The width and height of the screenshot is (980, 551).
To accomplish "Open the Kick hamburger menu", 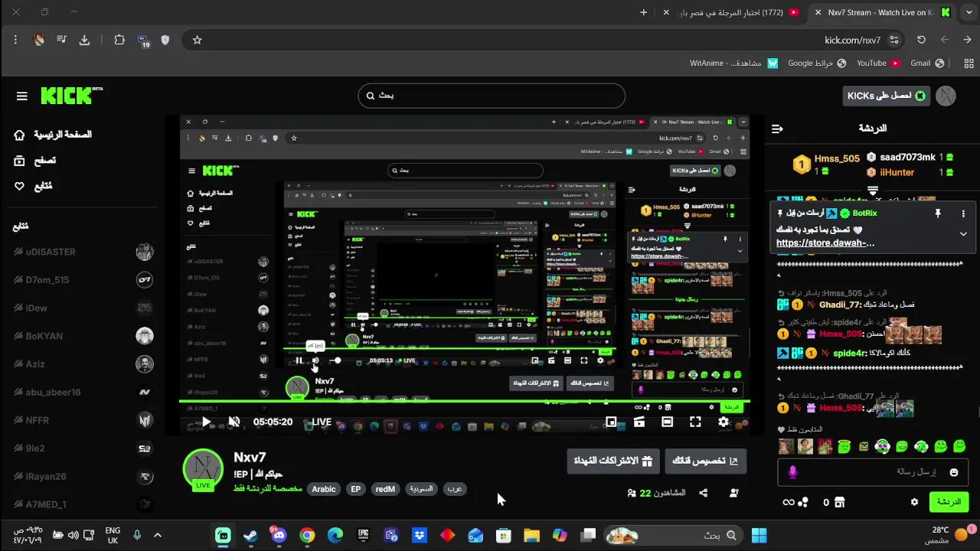I will point(21,96).
